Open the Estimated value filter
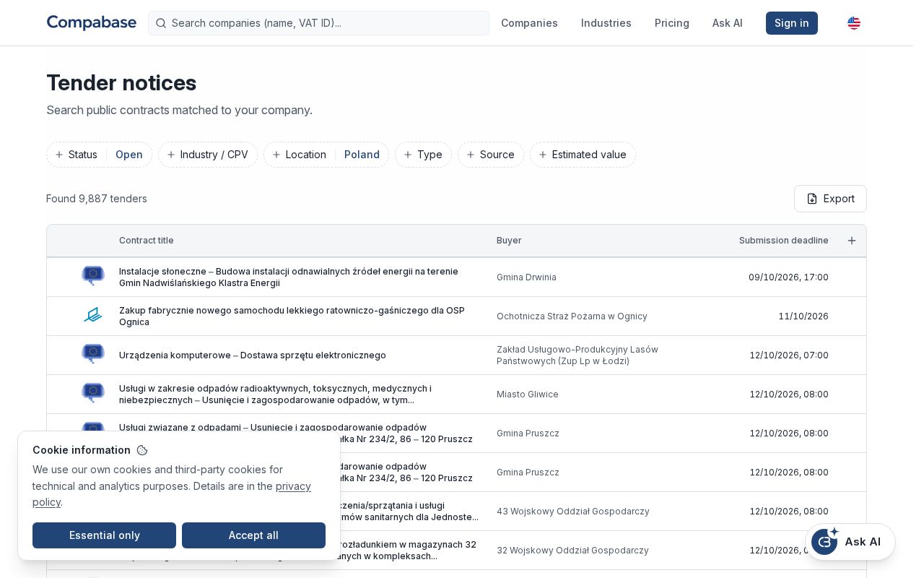Image resolution: width=924 pixels, height=578 pixels. coord(583,155)
